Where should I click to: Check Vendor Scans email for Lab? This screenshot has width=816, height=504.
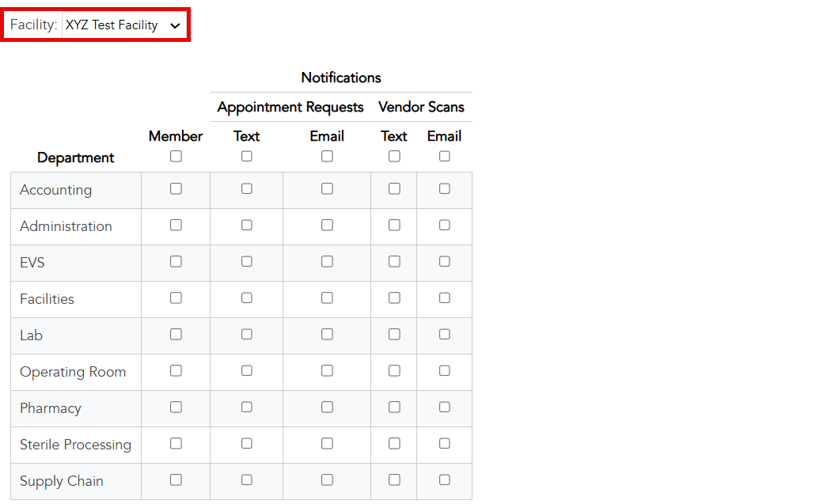444,334
